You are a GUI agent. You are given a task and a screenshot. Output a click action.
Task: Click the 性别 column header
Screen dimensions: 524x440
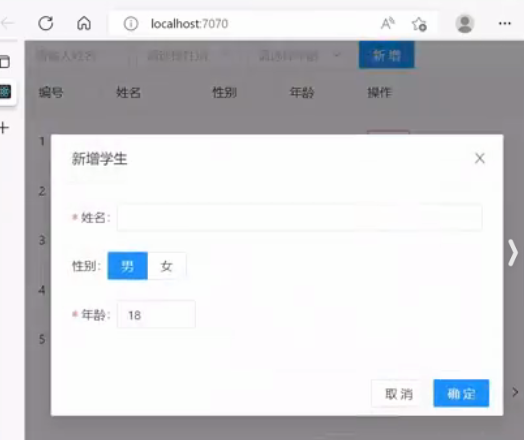(225, 93)
